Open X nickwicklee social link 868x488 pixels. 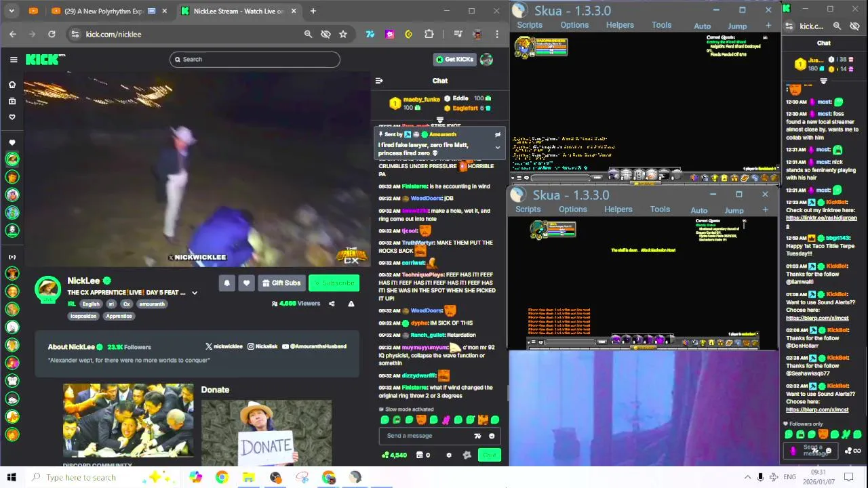point(224,346)
